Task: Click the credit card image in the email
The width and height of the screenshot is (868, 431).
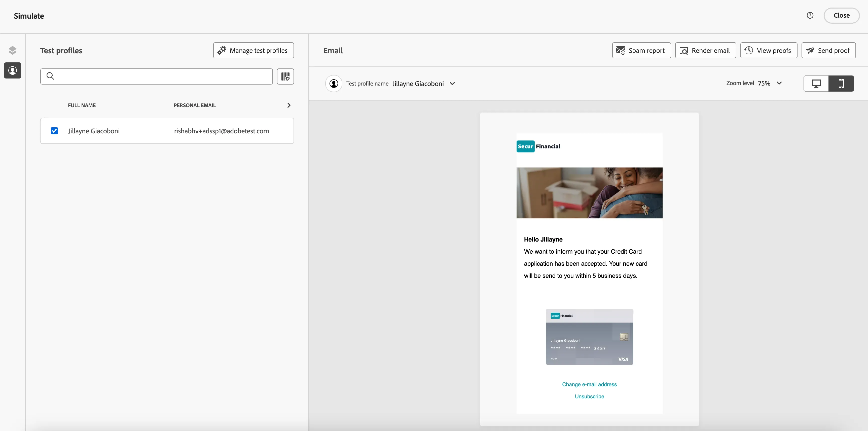Action: [589, 337]
